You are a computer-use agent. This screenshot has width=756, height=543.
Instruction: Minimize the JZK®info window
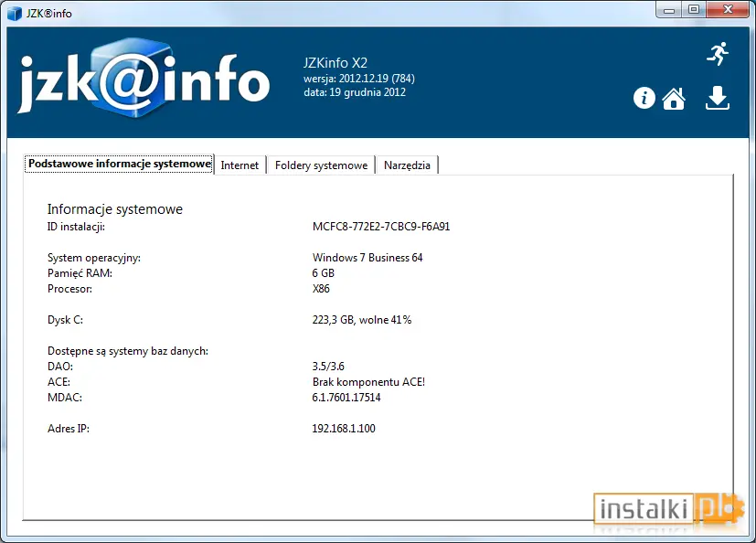pos(669,10)
